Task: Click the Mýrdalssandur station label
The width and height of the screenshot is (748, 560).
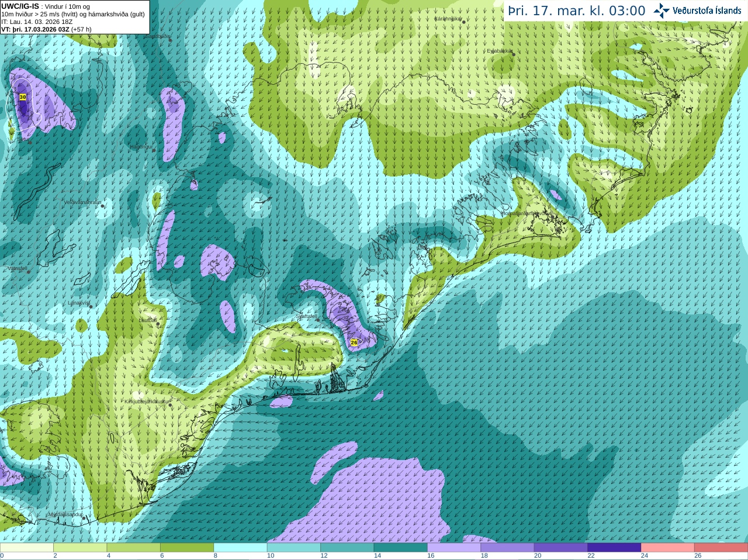Action: [x=65, y=514]
